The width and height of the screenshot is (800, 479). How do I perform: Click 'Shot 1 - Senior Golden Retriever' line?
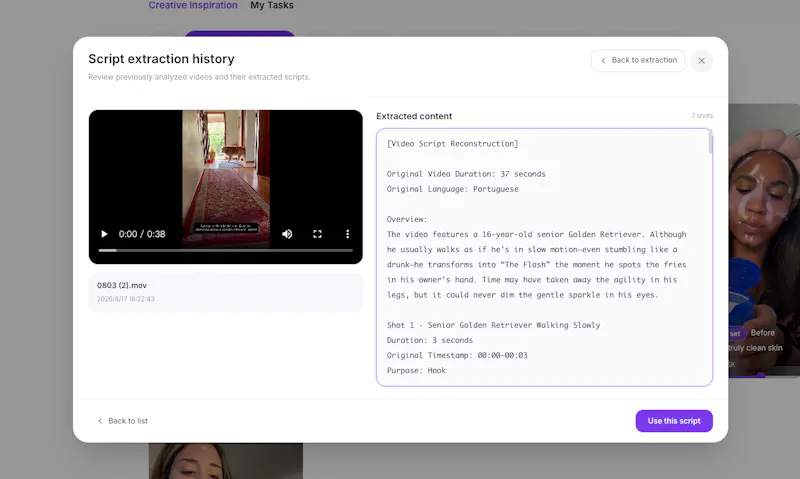click(493, 325)
